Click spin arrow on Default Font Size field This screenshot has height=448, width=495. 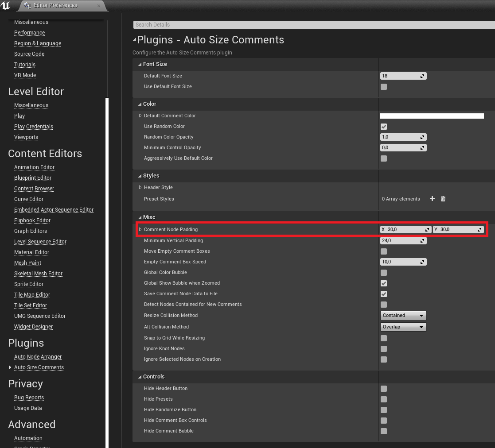tap(422, 76)
